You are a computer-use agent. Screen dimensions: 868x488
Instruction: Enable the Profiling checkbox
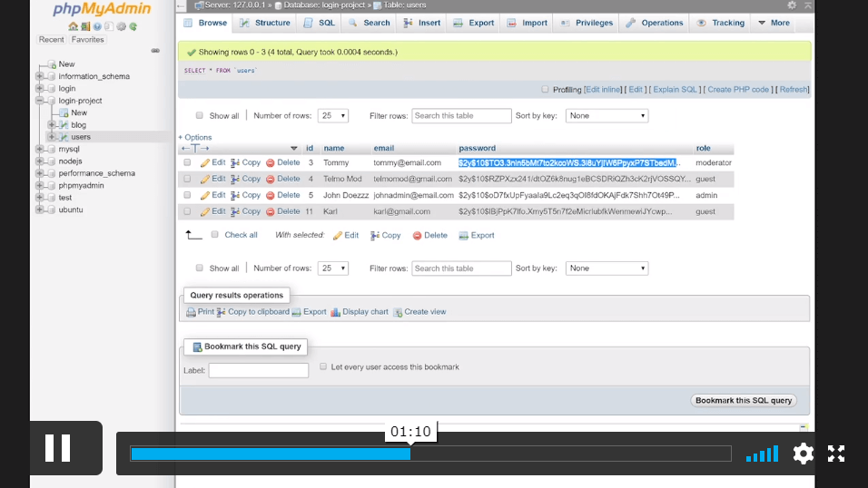[546, 89]
